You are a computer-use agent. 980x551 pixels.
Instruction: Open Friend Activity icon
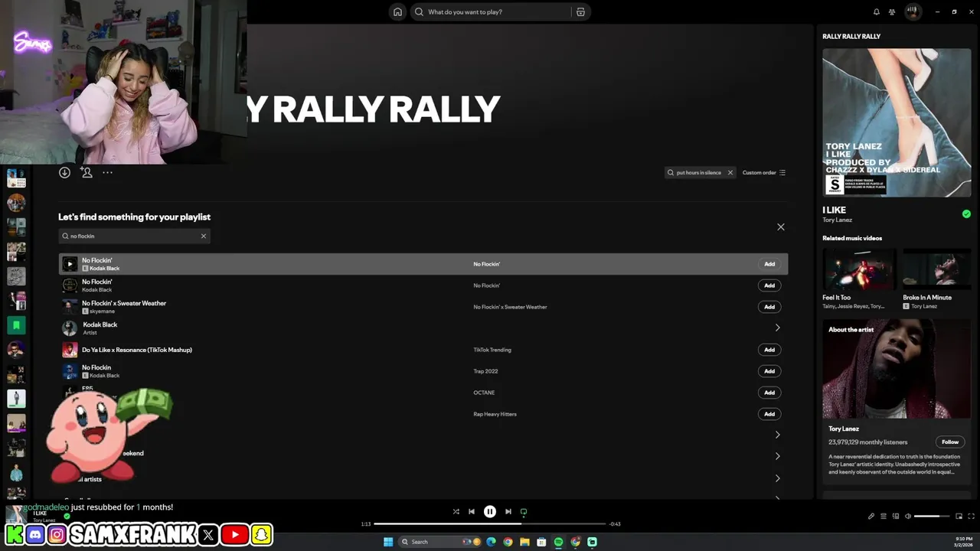pos(892,11)
